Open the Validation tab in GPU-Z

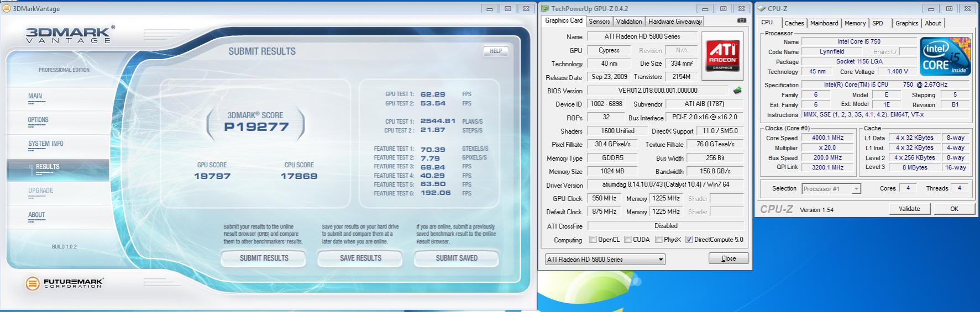click(x=629, y=22)
